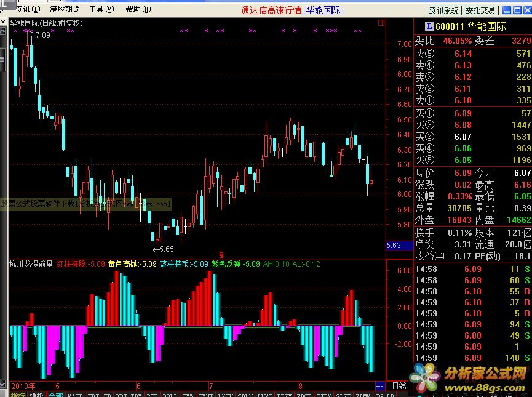Click the 委比 46.05% value
The height and width of the screenshot is (397, 532).
click(x=458, y=41)
